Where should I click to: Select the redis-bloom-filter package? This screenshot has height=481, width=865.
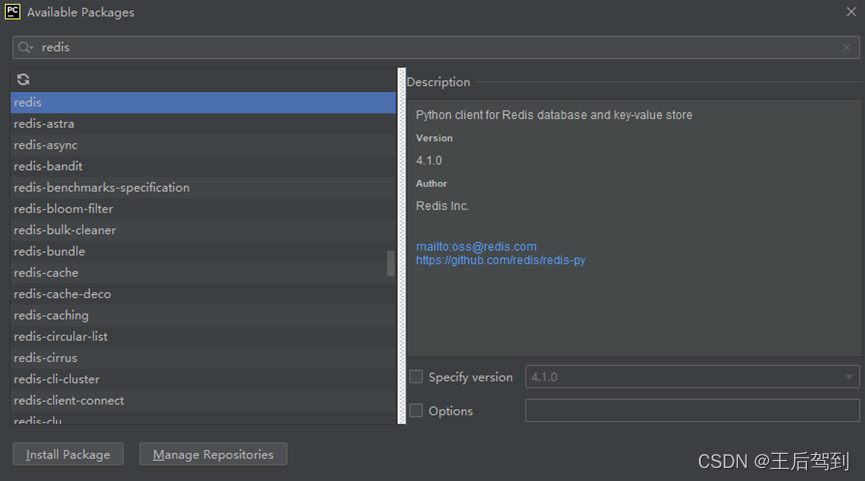click(203, 209)
